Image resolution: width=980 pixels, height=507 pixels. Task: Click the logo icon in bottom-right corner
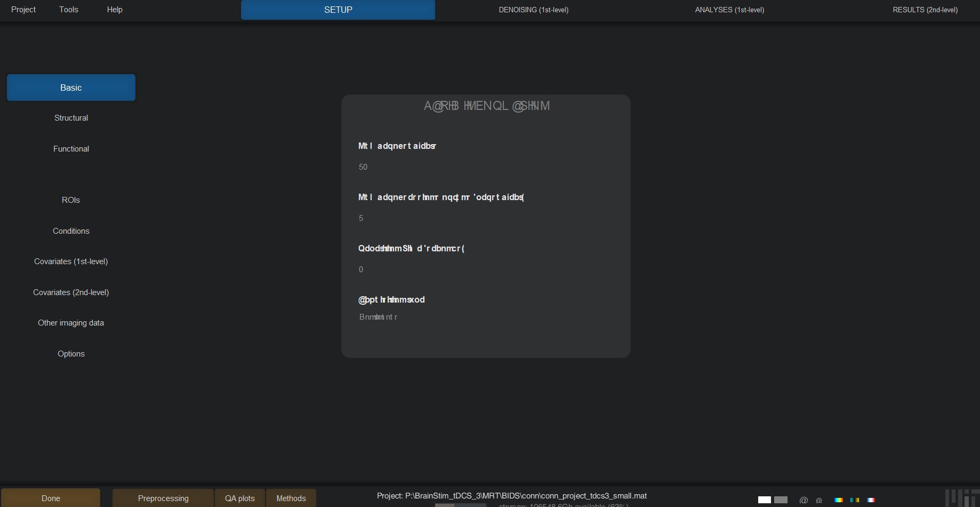(x=961, y=498)
